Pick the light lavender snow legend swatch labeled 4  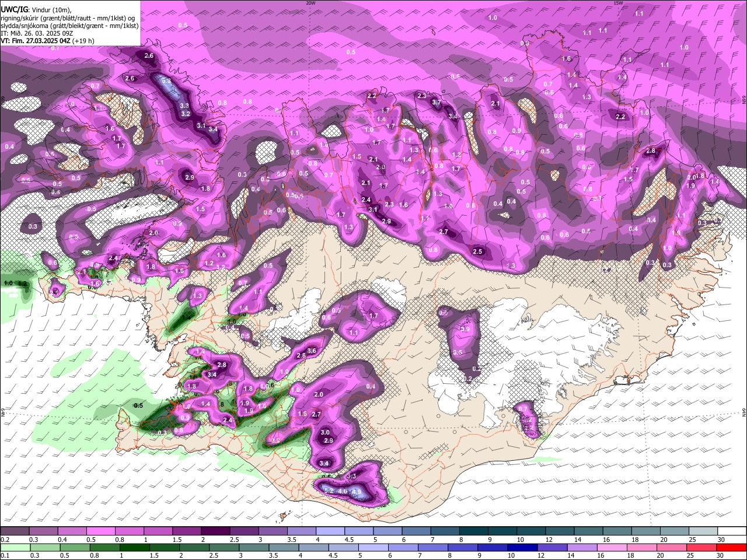(x=330, y=531)
